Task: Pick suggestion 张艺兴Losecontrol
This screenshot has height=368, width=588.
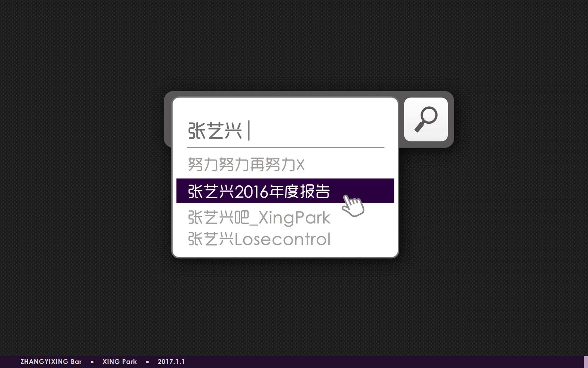Action: coord(259,239)
